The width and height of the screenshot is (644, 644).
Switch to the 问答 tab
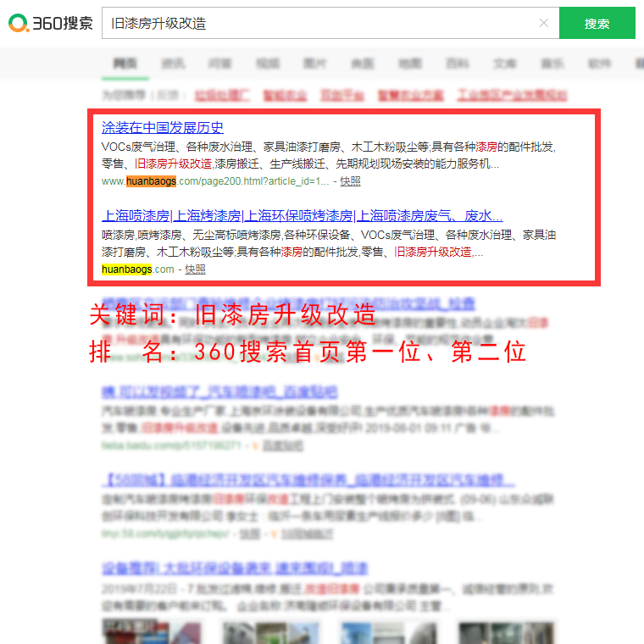pyautogui.click(x=220, y=64)
